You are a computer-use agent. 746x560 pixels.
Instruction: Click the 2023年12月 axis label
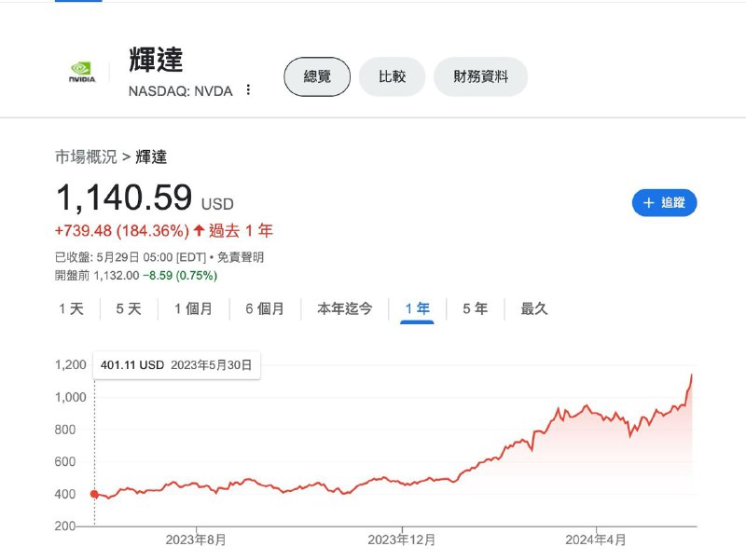[x=402, y=540]
